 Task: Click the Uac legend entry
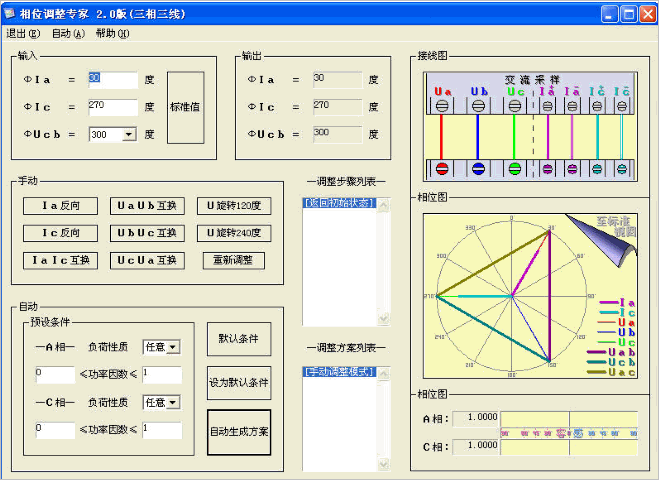pyautogui.click(x=611, y=372)
